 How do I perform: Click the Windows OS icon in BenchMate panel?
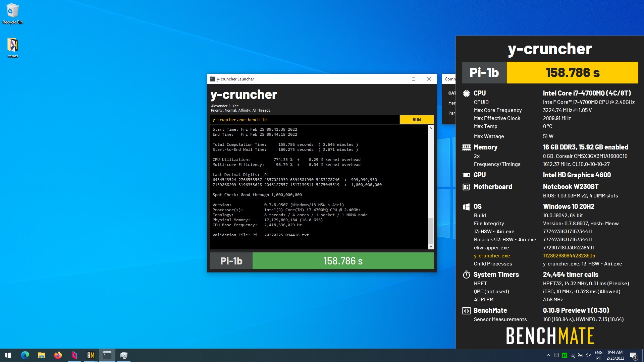[x=466, y=207]
